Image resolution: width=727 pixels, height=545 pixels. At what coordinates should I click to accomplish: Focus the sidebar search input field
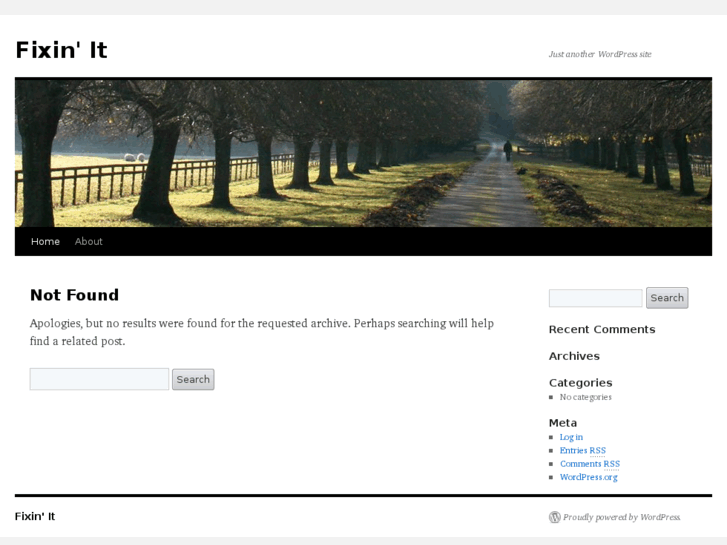click(x=595, y=298)
